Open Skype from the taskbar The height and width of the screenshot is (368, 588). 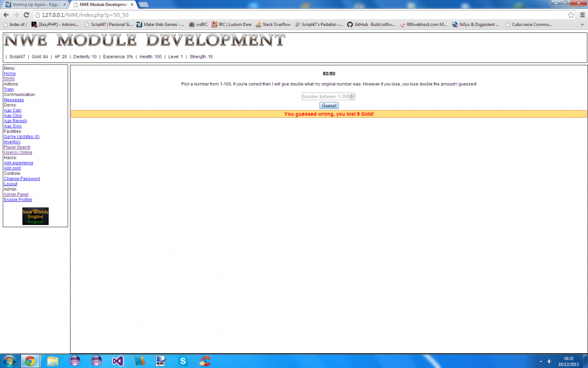(183, 361)
